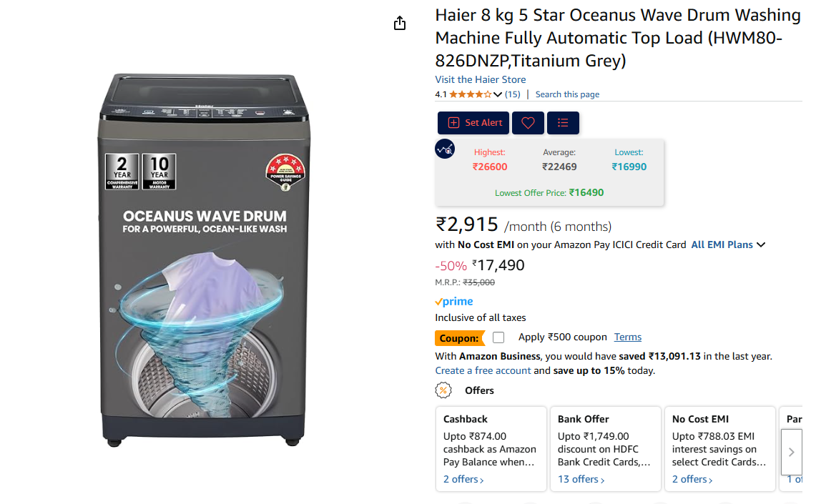This screenshot has width=816, height=504.
Task: Tick the ₹500 coupon checkbox
Action: point(498,337)
